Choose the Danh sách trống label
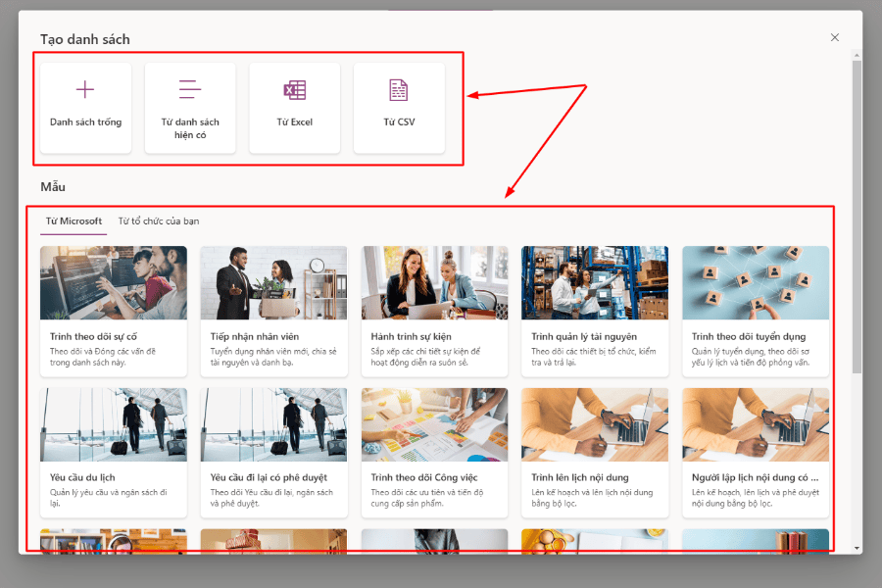Viewport: 882px width, 588px height. (x=85, y=122)
